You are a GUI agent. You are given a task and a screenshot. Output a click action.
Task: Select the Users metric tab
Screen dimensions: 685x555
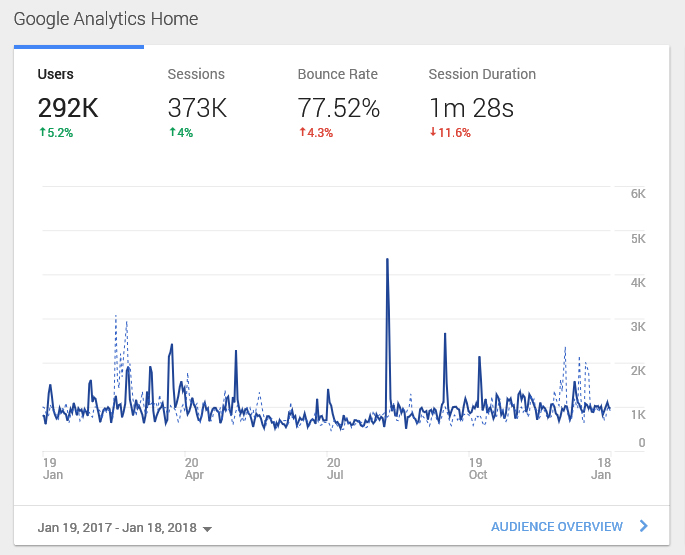coord(55,74)
